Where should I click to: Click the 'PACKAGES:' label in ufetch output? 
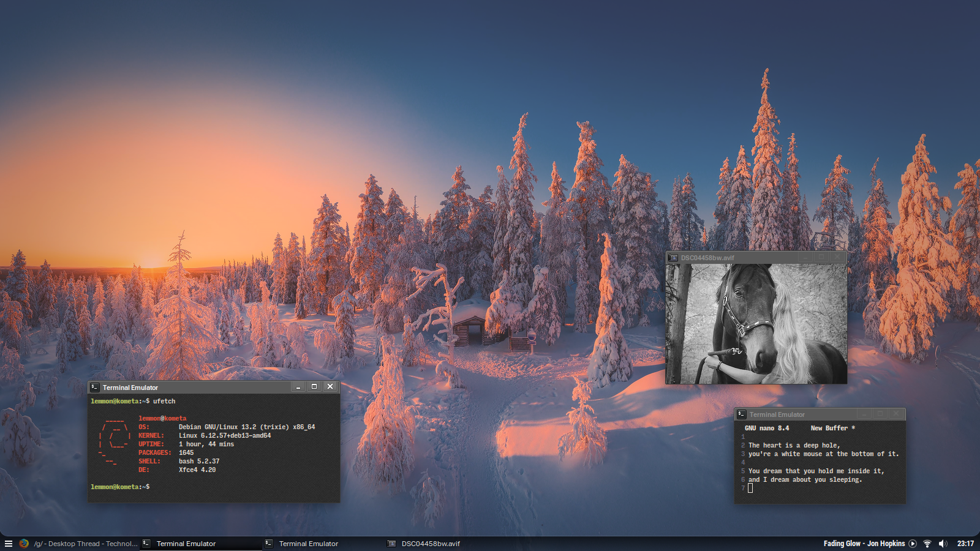click(x=155, y=453)
